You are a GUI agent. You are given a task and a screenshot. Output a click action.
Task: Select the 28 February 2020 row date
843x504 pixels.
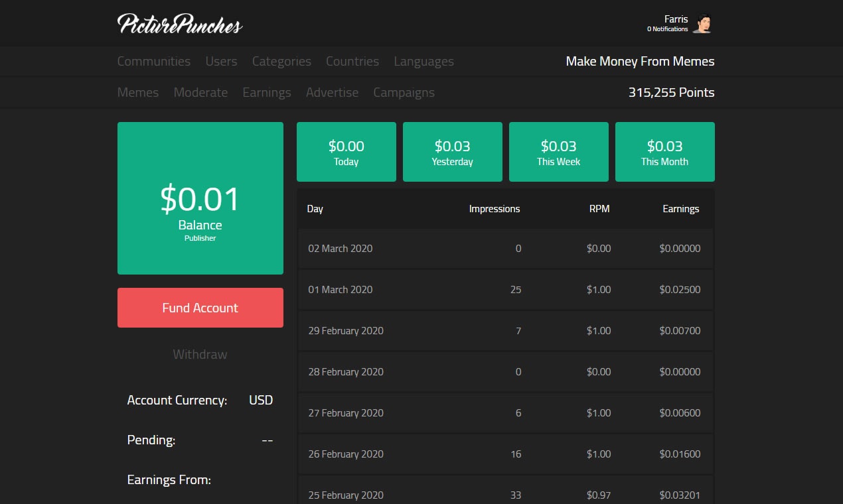pyautogui.click(x=346, y=372)
